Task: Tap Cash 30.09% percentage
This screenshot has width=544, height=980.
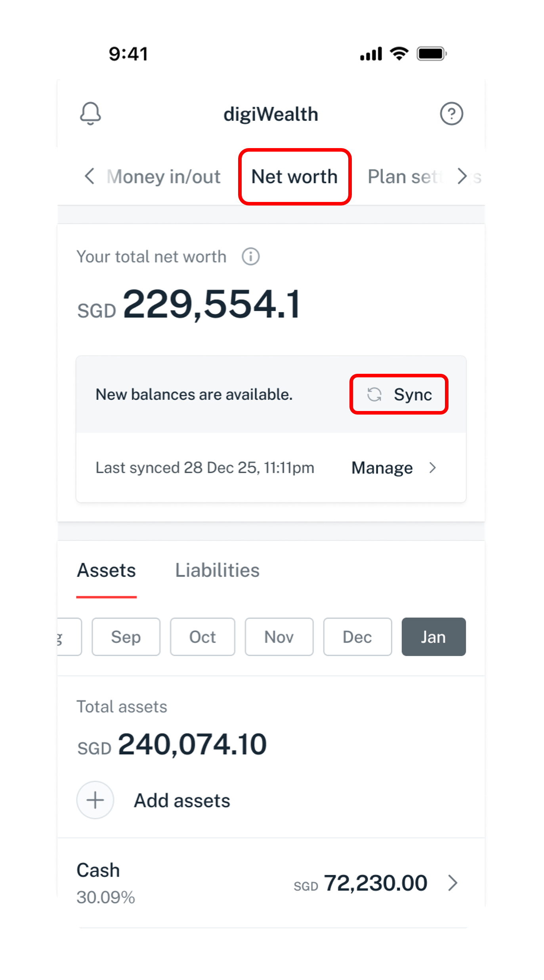Action: (106, 897)
